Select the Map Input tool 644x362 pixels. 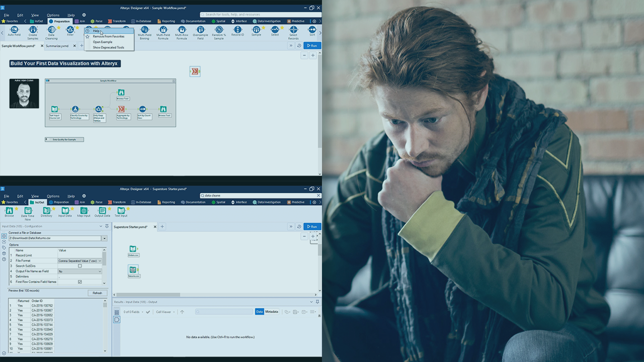click(x=84, y=211)
